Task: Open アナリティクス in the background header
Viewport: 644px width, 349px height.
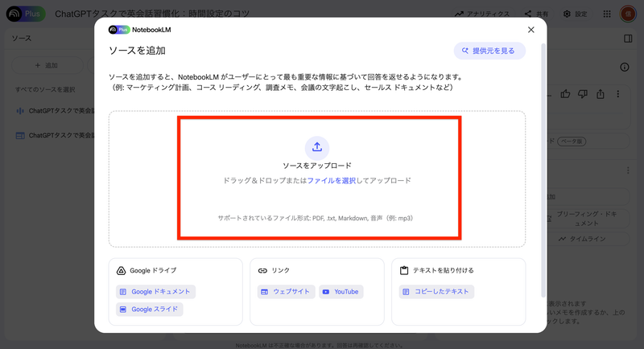Action: 482,14
